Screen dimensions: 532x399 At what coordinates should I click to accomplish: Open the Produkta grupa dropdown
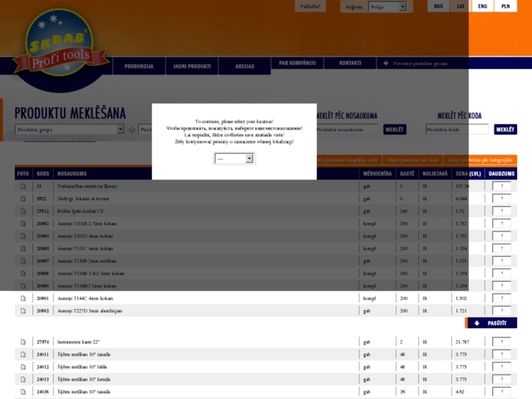coord(70,130)
